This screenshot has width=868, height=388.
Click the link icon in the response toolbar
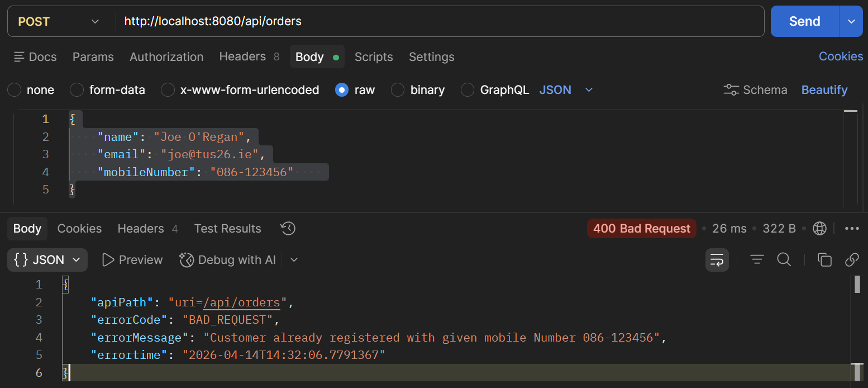(x=852, y=259)
